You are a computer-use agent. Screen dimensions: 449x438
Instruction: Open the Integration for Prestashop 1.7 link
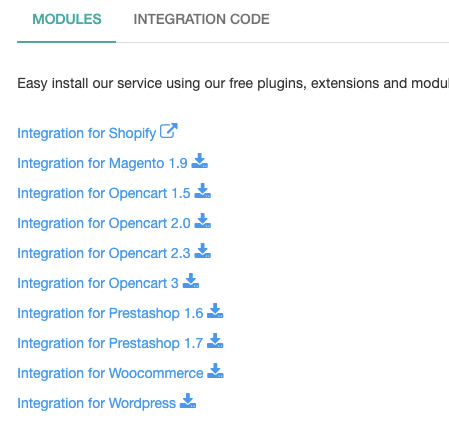[110, 343]
